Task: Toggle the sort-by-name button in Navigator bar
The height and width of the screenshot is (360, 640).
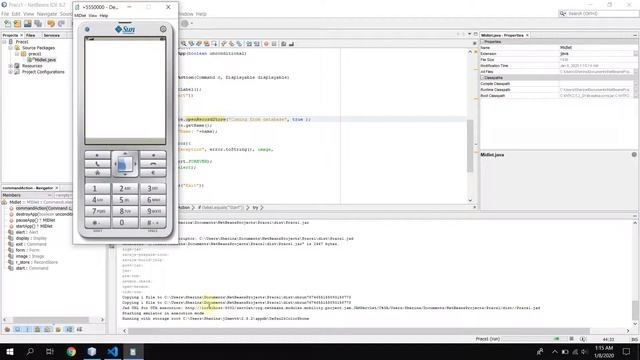Action: 69,329
